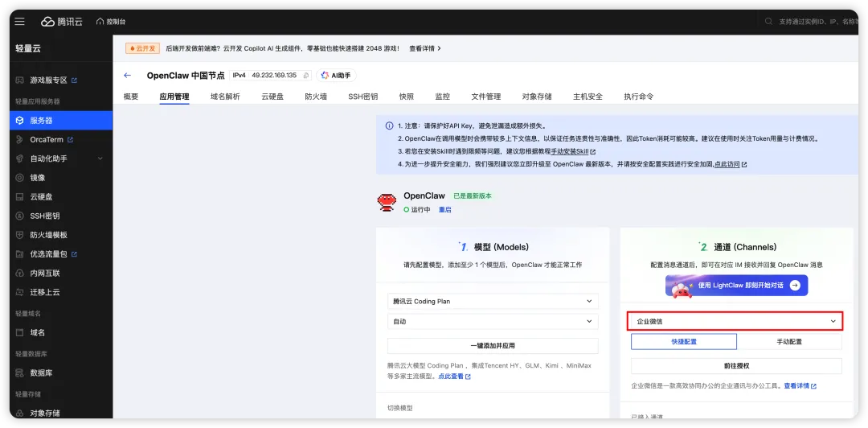Open the 自动 model dropdown

click(x=493, y=322)
